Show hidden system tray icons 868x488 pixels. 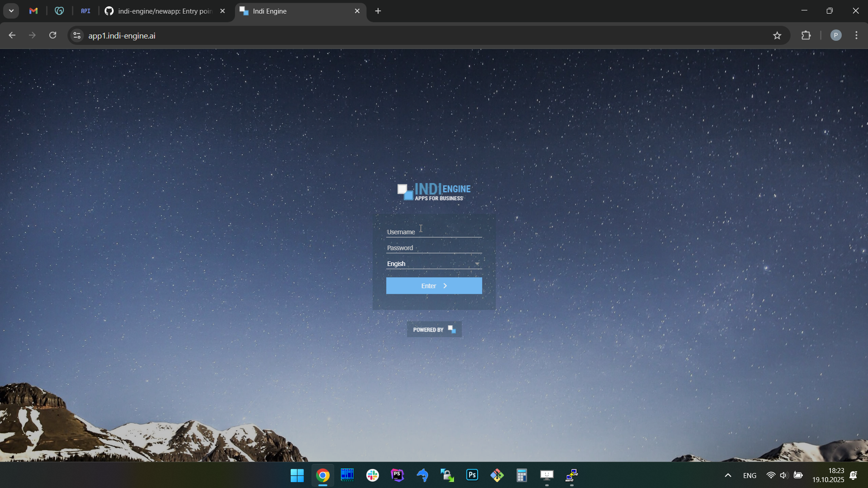pyautogui.click(x=728, y=475)
